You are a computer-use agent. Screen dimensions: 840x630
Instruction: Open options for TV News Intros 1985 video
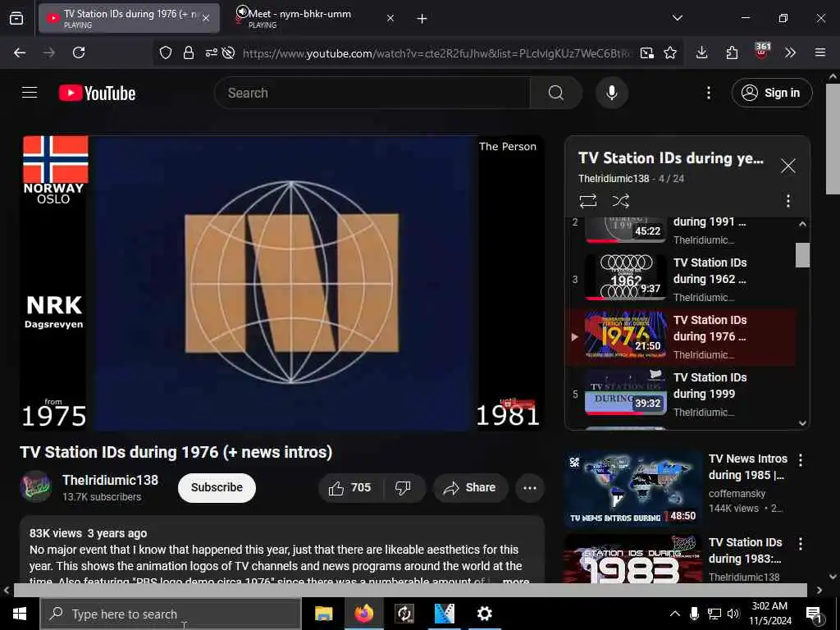point(801,459)
